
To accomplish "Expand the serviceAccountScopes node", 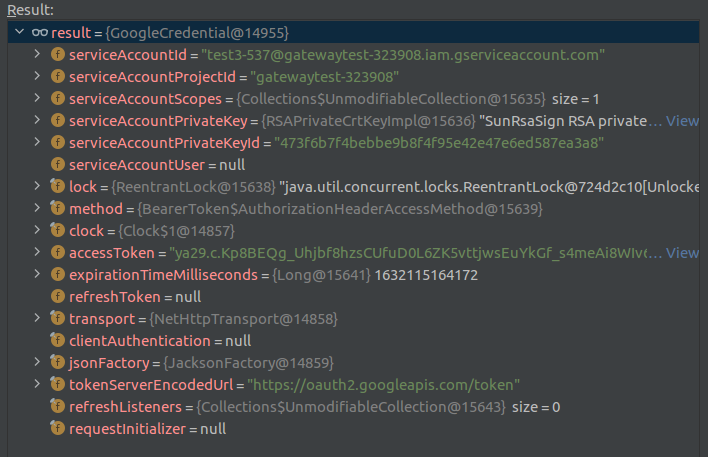I will [x=37, y=98].
